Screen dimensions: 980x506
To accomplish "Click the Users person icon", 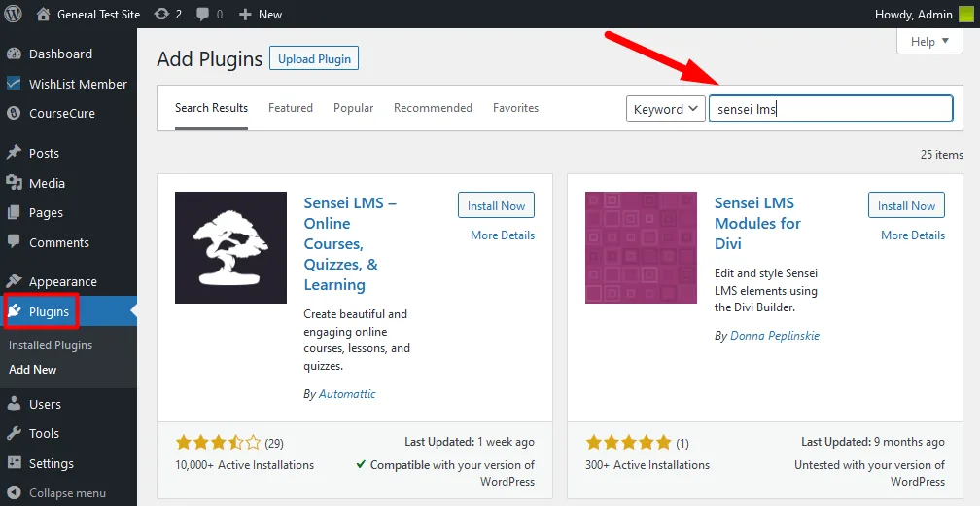I will tap(14, 404).
